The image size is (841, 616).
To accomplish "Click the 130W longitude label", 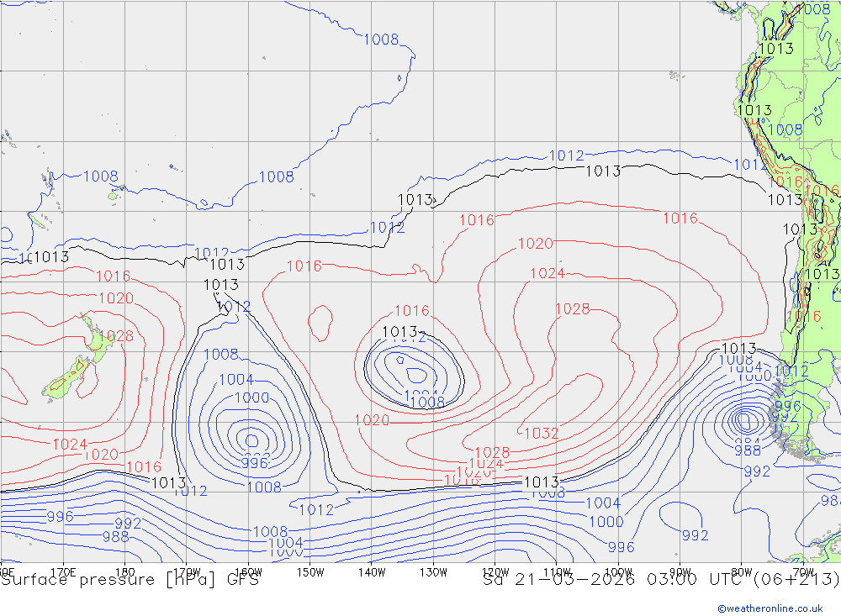I will point(434,572).
